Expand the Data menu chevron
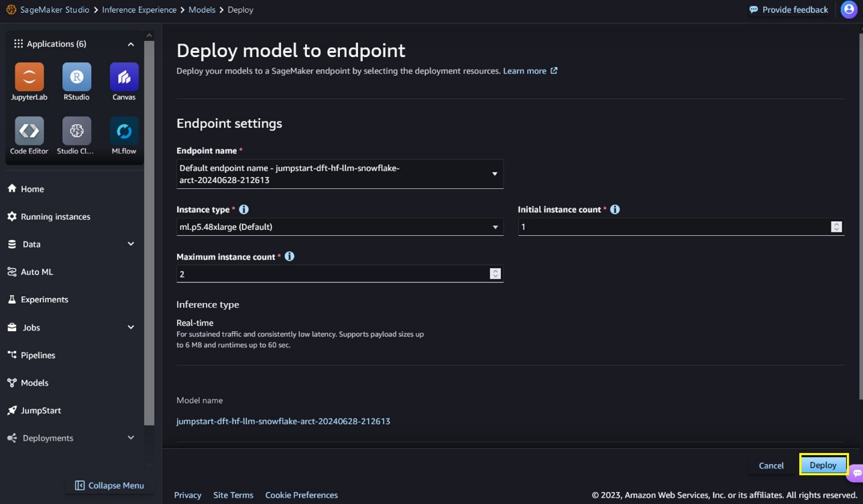 click(x=131, y=244)
